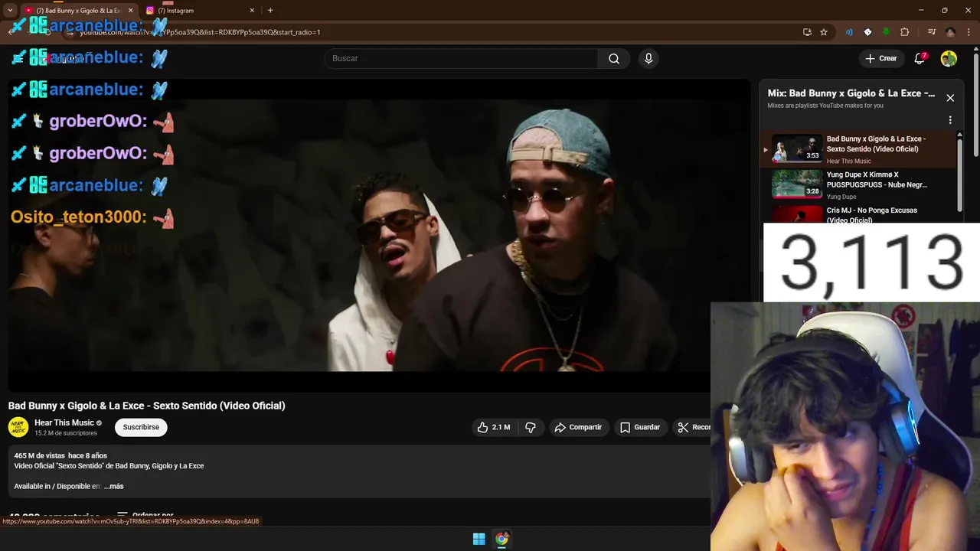
Task: Dislike the video with thumbs-down
Action: pyautogui.click(x=531, y=427)
